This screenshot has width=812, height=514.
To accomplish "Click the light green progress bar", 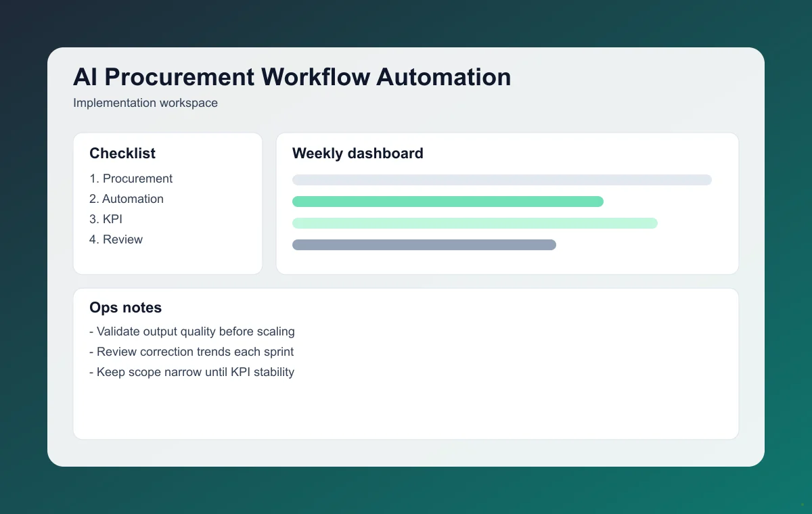I will (474, 223).
